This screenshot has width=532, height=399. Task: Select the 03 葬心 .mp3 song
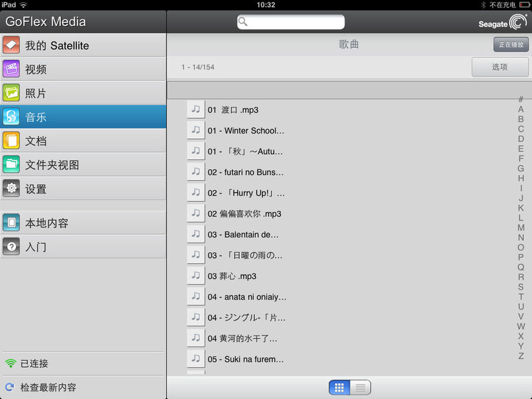pos(232,276)
